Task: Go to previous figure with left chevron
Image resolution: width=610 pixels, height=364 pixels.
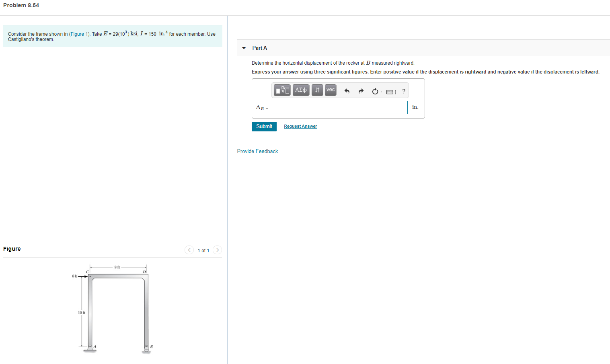Action: [x=189, y=250]
